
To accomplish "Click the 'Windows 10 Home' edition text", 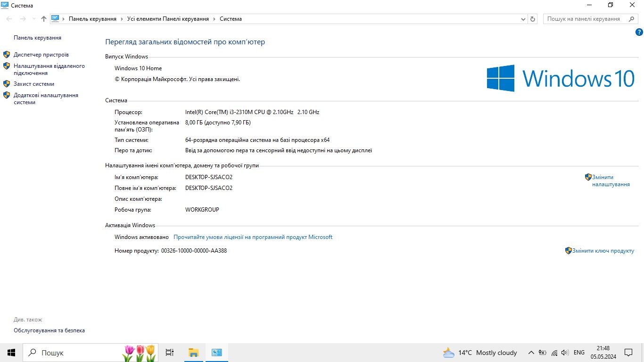I will tap(138, 68).
